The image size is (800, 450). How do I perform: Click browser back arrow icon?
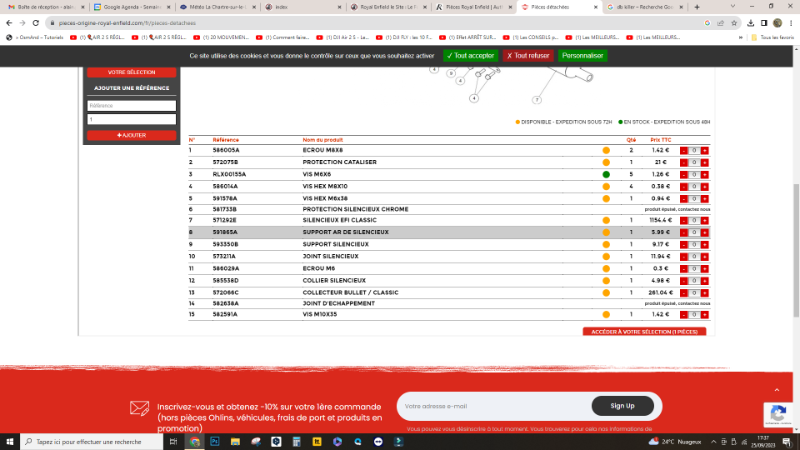coord(9,21)
